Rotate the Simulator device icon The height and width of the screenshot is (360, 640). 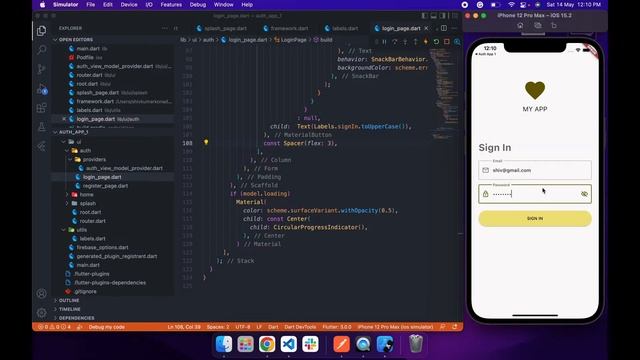[x=554, y=25]
